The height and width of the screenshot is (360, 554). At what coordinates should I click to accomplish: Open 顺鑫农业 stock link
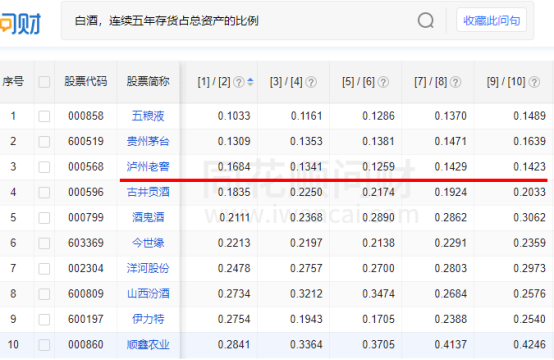pos(148,345)
